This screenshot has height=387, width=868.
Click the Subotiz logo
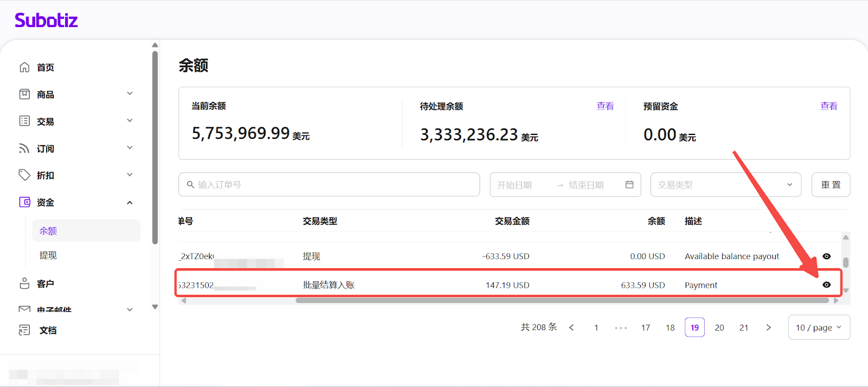(46, 21)
